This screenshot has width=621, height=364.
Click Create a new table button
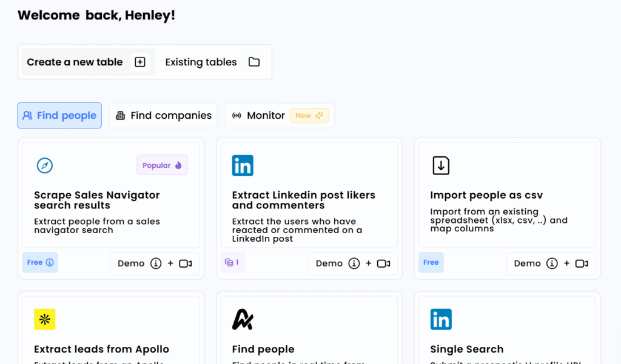coord(86,62)
